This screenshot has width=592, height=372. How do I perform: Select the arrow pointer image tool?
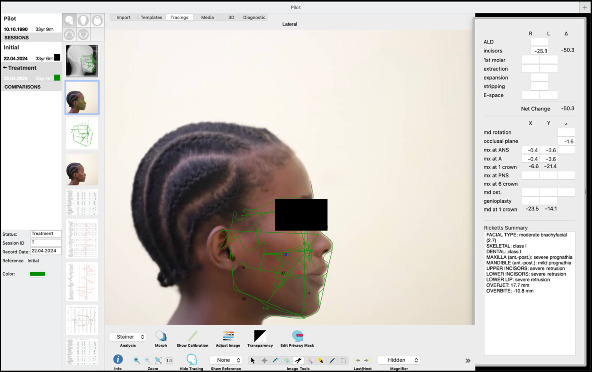point(253,360)
